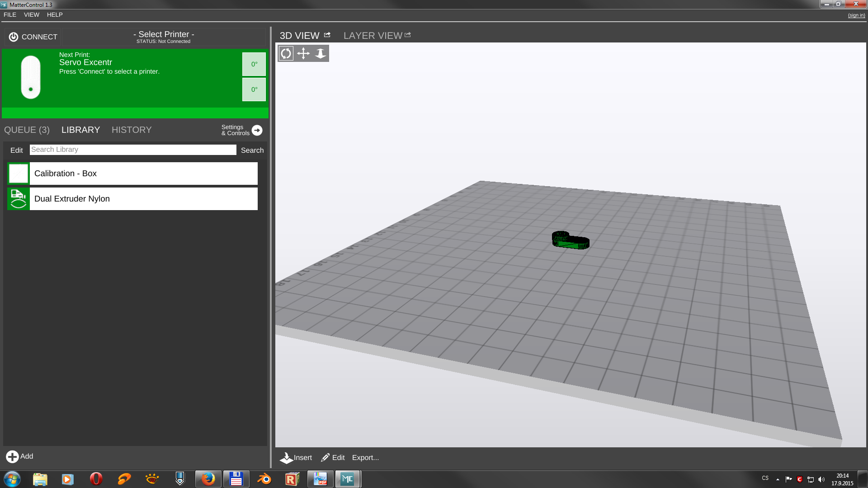Click the sign in link
Screen dimensions: 868x488
pos(856,15)
